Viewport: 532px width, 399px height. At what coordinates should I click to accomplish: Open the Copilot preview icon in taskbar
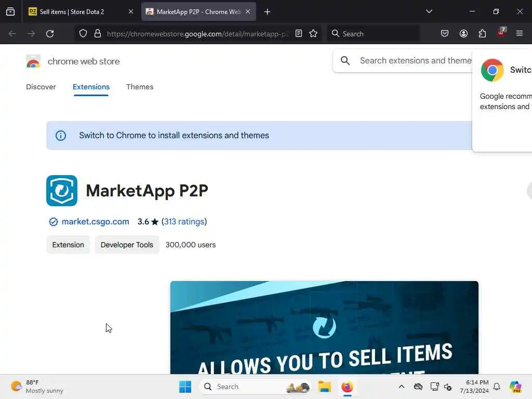516,387
